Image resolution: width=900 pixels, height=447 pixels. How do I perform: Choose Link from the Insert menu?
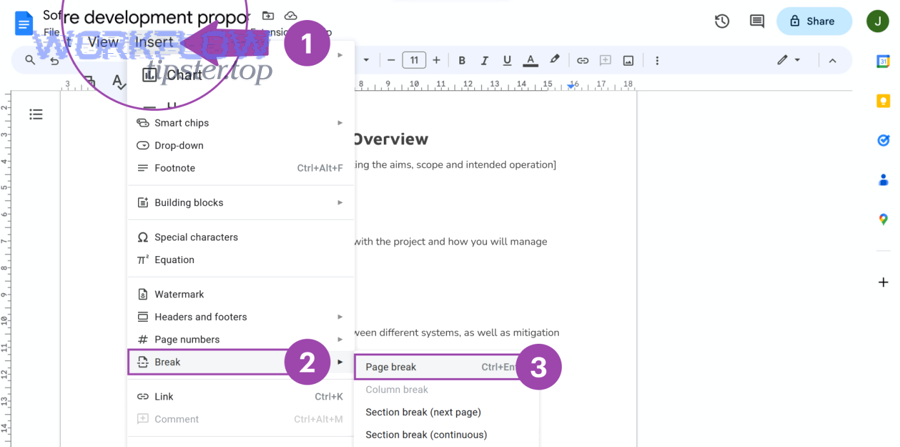pyautogui.click(x=240, y=397)
